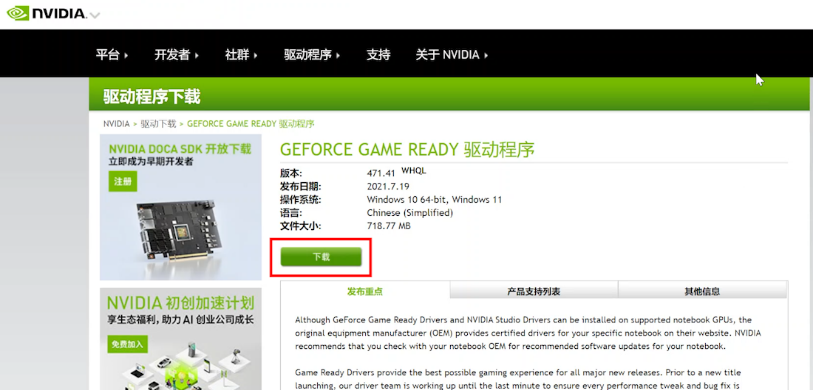Click the 免费加入 button

[128, 344]
